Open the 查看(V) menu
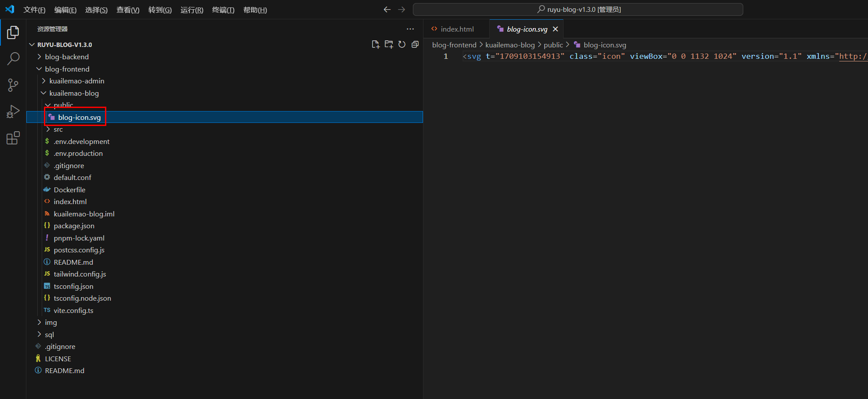The height and width of the screenshot is (399, 868). [128, 10]
